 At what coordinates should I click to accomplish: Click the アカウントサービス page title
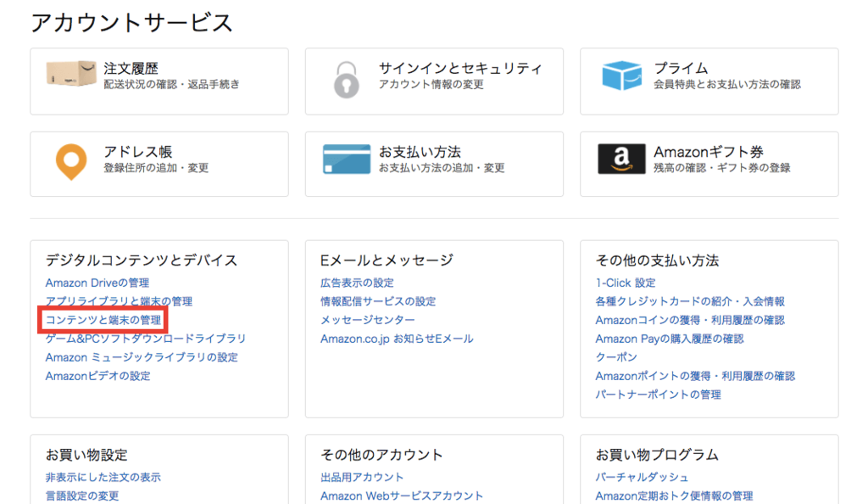131,23
